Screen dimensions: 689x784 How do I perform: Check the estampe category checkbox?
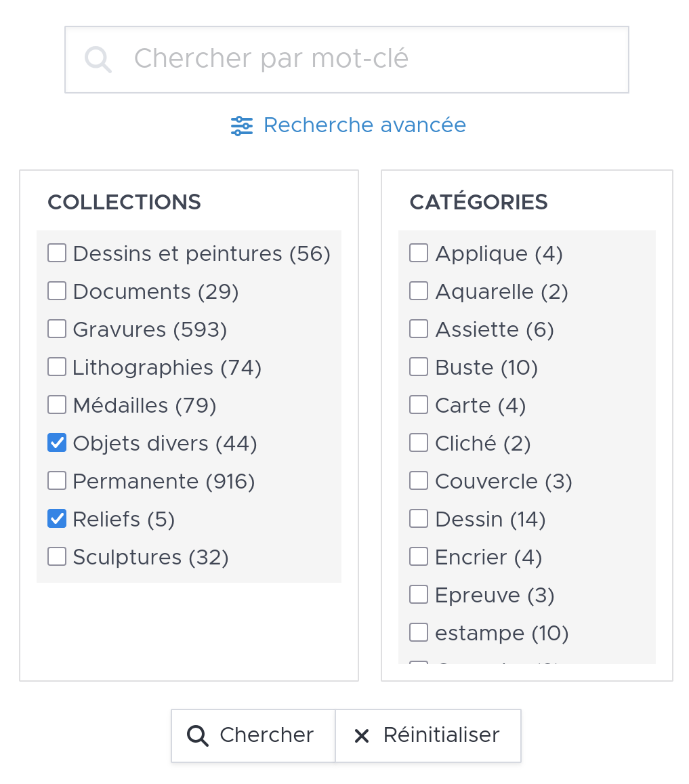pos(419,633)
